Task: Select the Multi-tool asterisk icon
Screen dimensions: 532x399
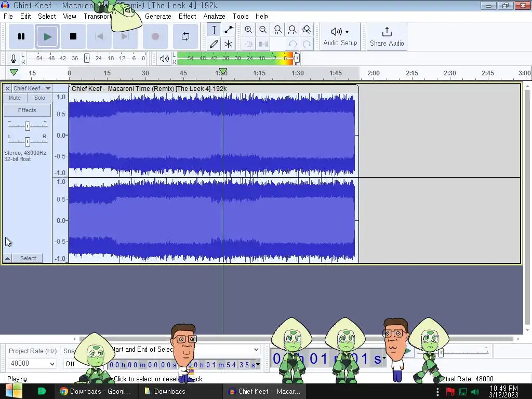Action: 229,44
